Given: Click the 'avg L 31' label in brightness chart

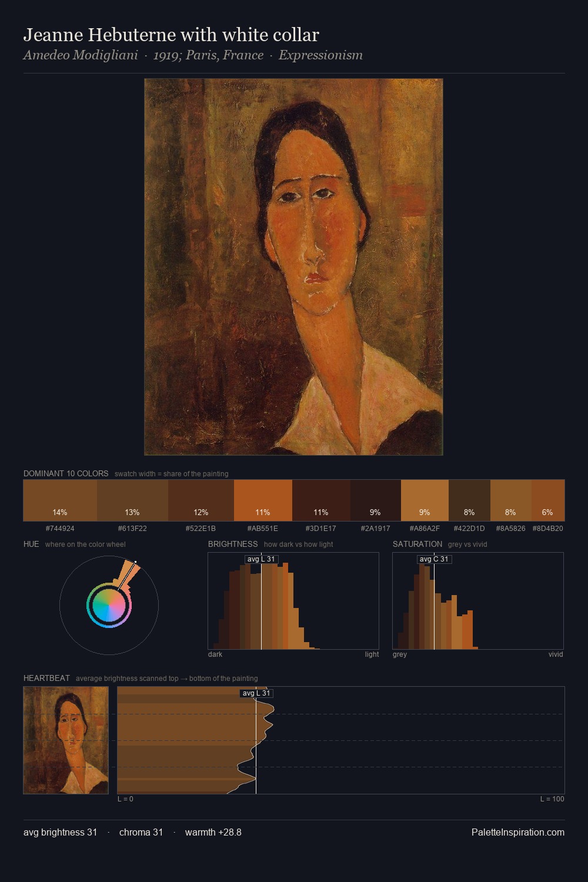Looking at the screenshot, I should pyautogui.click(x=261, y=559).
